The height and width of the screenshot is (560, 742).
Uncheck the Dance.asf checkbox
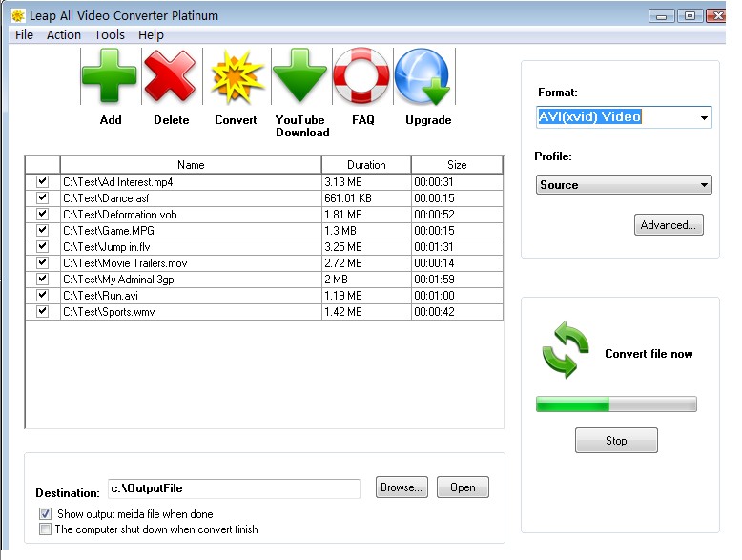point(42,197)
